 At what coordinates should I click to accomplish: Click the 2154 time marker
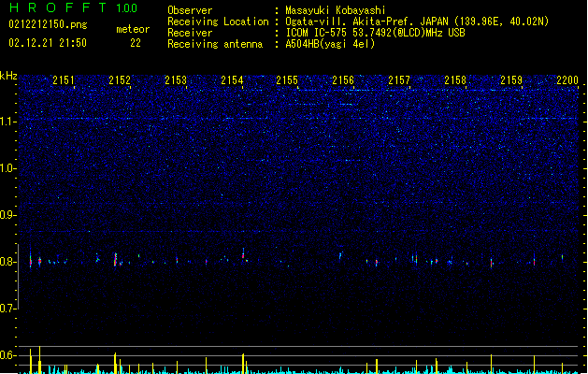click(232, 80)
